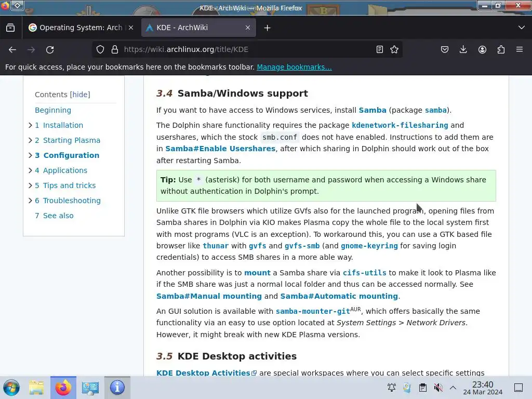532x399 pixels.
Task: Open kdenetwork-filesharing package link
Action: pos(400,125)
